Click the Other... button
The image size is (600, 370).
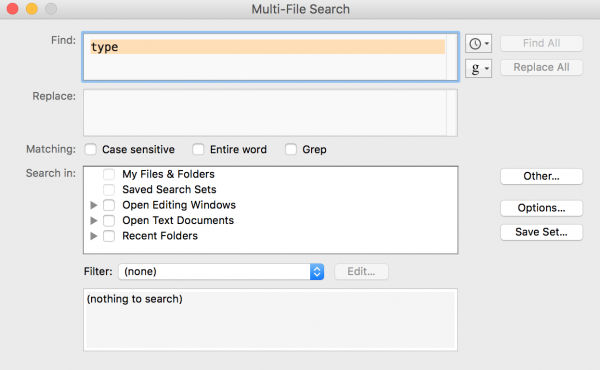541,176
